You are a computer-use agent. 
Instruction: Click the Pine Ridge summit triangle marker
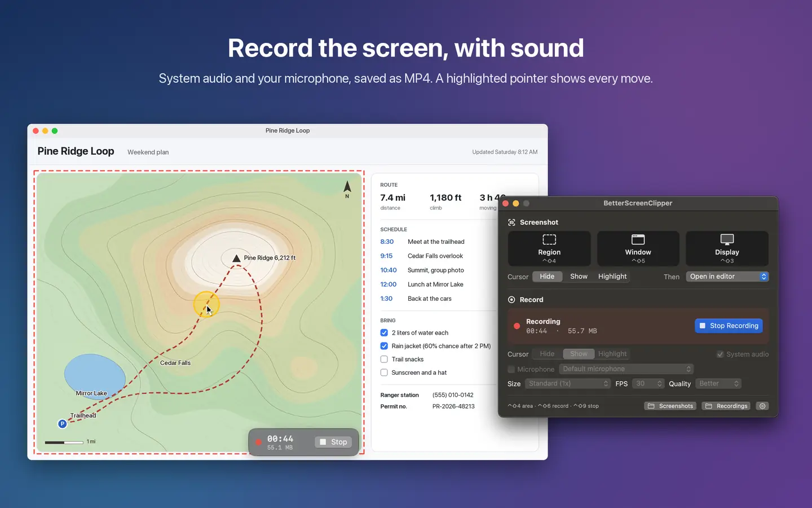(x=236, y=259)
